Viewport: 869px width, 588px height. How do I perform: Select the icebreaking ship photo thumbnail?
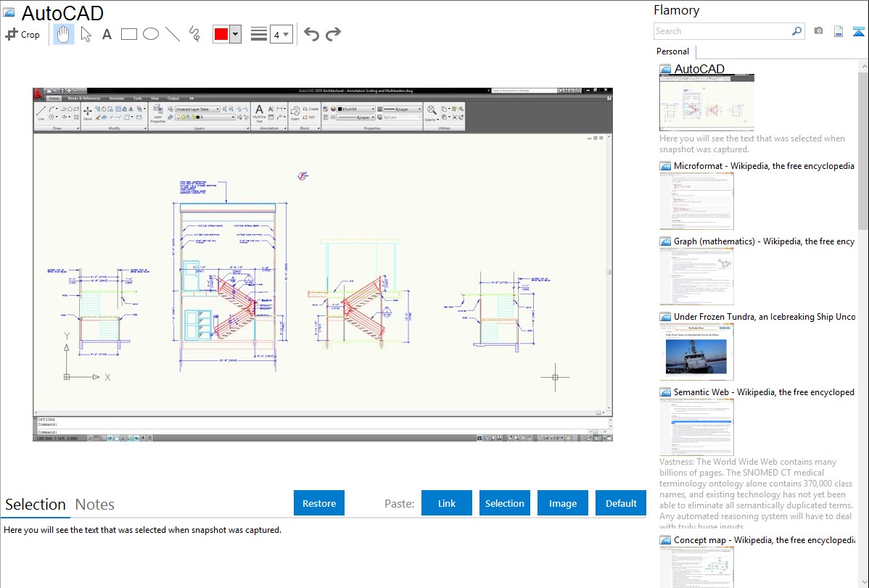point(696,352)
